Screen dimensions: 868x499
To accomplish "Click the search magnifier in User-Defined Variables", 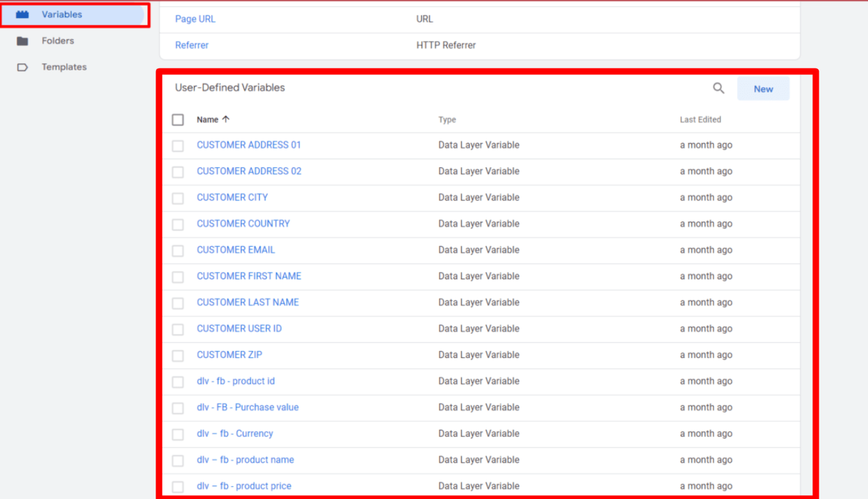I will click(718, 88).
